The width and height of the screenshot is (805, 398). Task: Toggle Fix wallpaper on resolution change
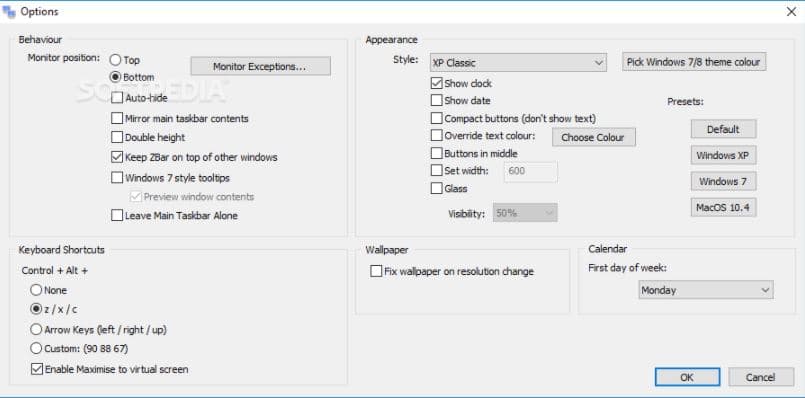tap(376, 271)
